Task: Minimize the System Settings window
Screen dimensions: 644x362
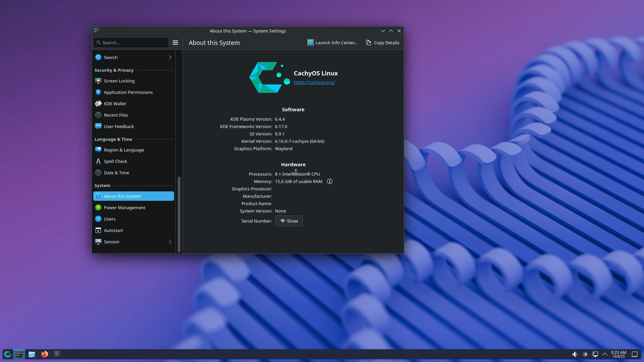Action: [x=383, y=31]
